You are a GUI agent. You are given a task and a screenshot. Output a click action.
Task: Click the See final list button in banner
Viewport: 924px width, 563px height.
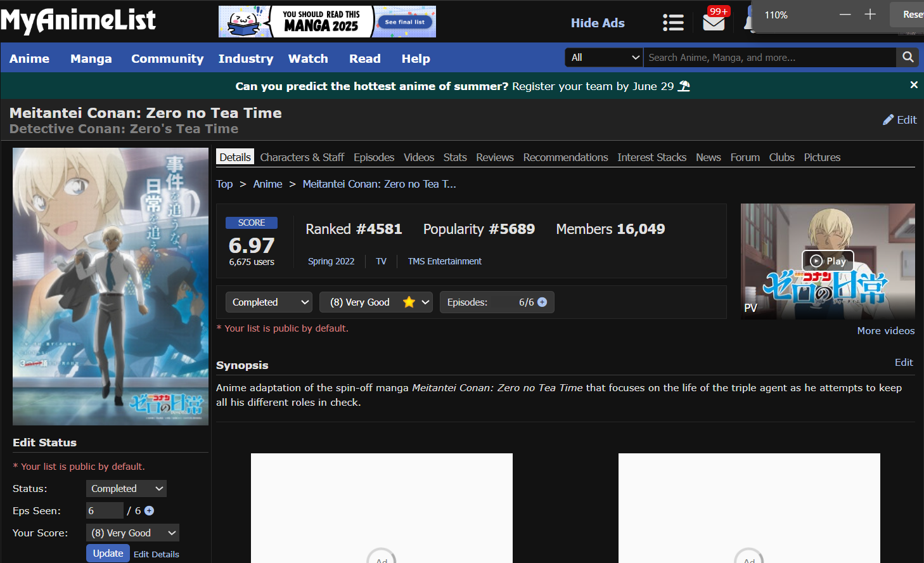[405, 22]
